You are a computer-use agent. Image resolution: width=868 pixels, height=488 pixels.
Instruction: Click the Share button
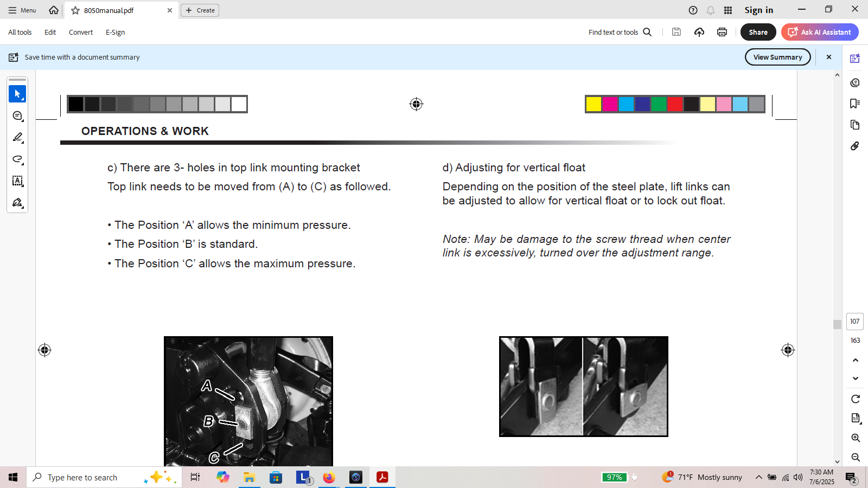[x=758, y=32]
